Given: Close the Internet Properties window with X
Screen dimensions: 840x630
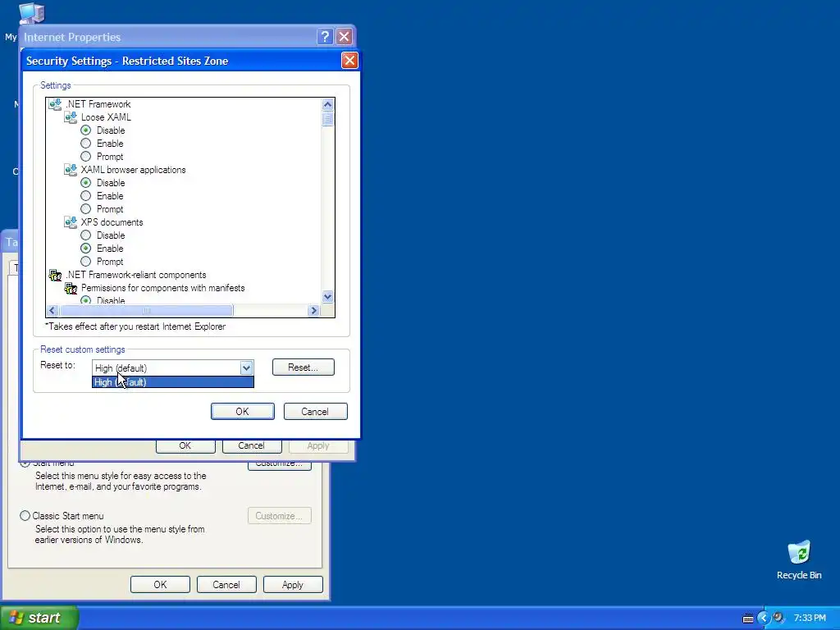Looking at the screenshot, I should (344, 36).
